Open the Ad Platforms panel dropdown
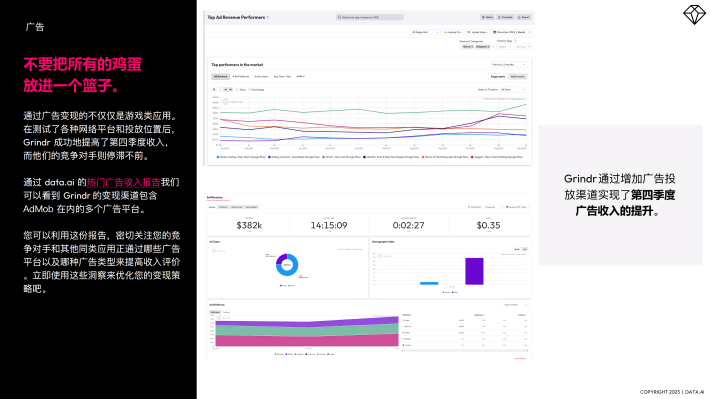The height and width of the screenshot is (399, 710). (x=516, y=305)
